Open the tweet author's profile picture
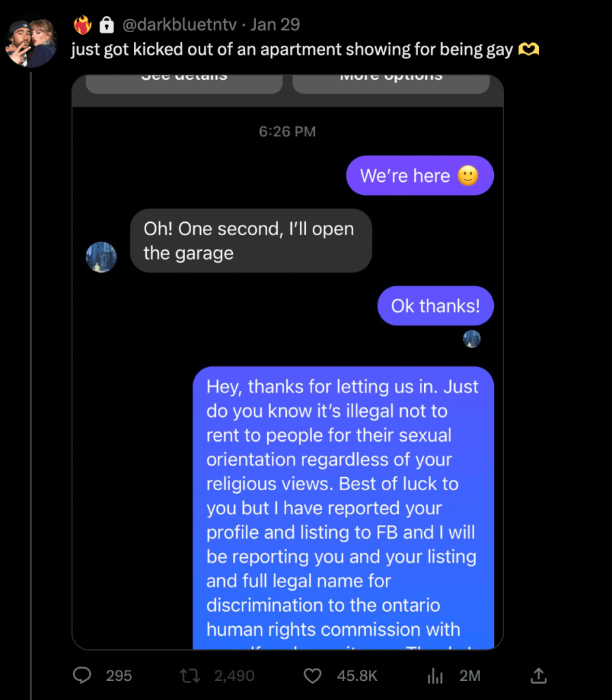The height and width of the screenshot is (700, 612). [31, 43]
